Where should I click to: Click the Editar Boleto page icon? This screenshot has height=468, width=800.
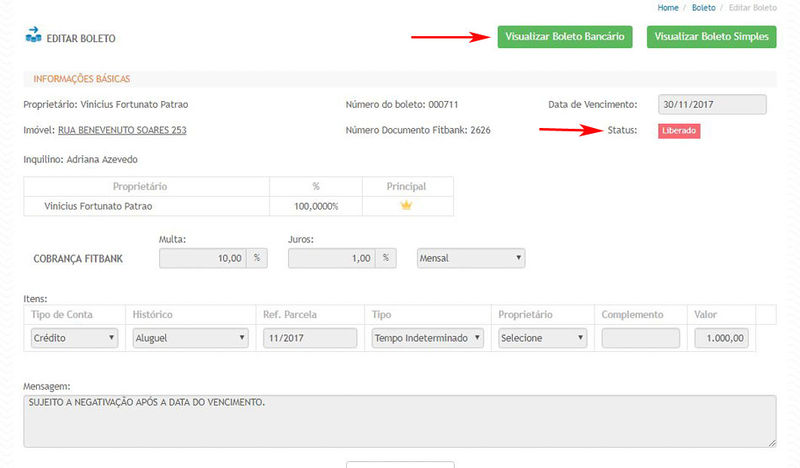(x=33, y=38)
